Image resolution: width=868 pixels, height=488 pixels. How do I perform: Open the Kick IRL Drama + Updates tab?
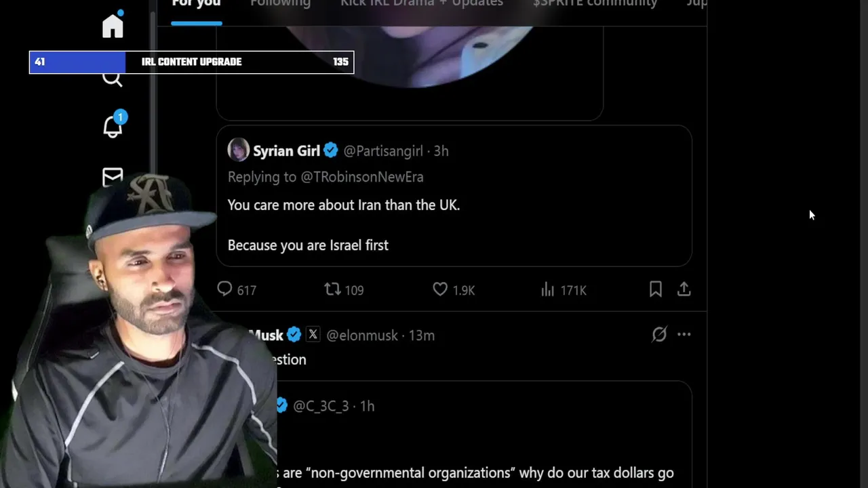tap(422, 3)
